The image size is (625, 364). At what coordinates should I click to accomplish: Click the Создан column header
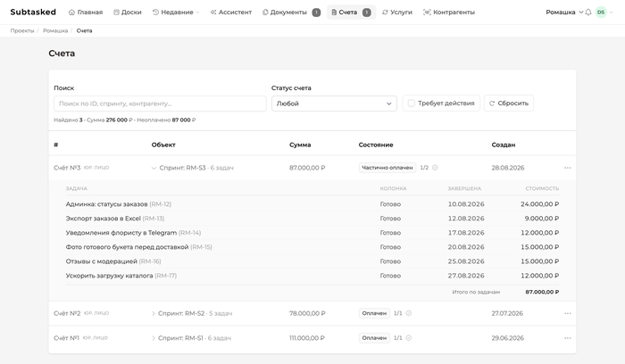pos(503,145)
